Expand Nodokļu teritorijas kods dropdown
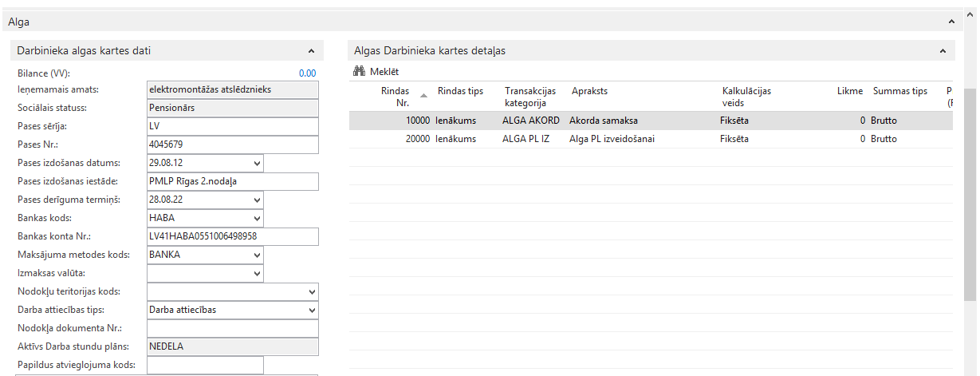The width and height of the screenshot is (980, 376). 311,292
